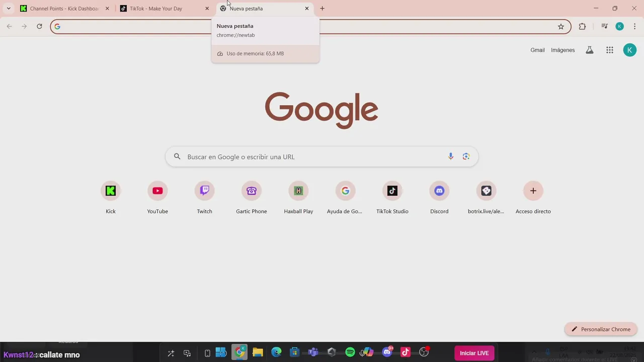644x362 pixels.
Task: Open the TikTok app in taskbar
Action: pyautogui.click(x=406, y=352)
